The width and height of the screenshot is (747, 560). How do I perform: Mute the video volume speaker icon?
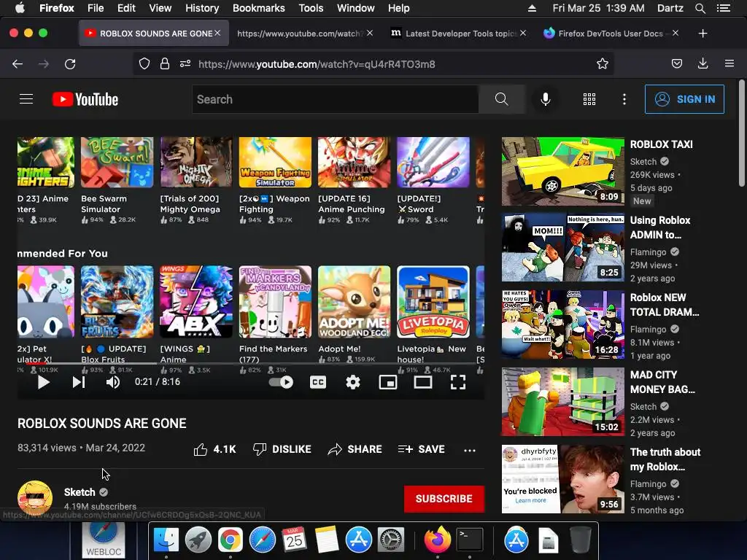point(113,382)
